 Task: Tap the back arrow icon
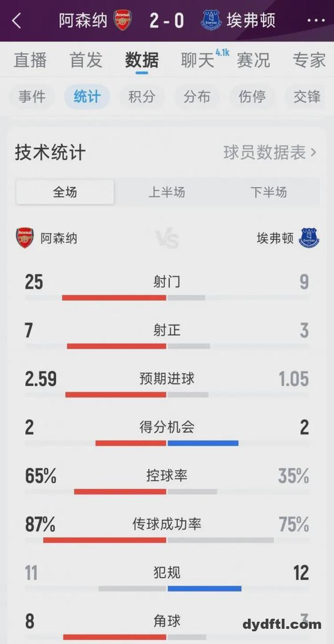click(17, 21)
